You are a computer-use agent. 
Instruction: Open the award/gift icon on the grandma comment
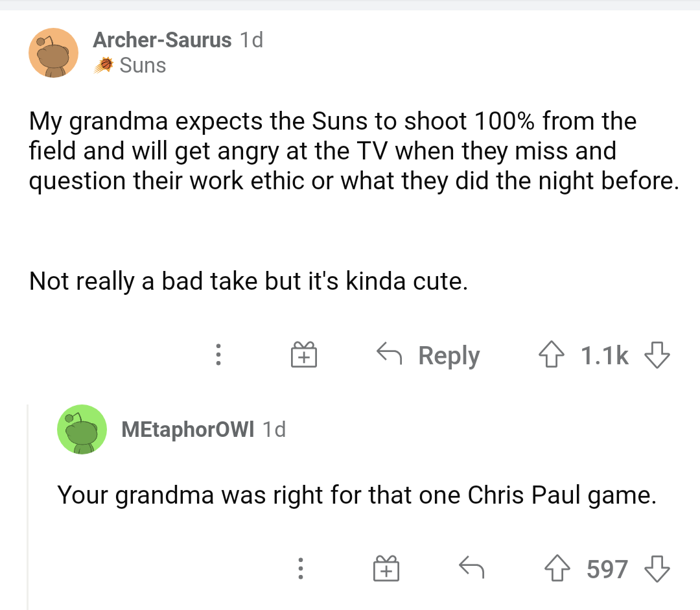click(x=303, y=355)
